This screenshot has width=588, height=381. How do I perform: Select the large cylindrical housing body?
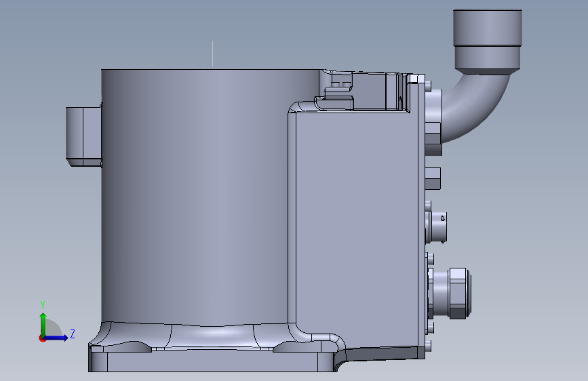tap(195, 195)
